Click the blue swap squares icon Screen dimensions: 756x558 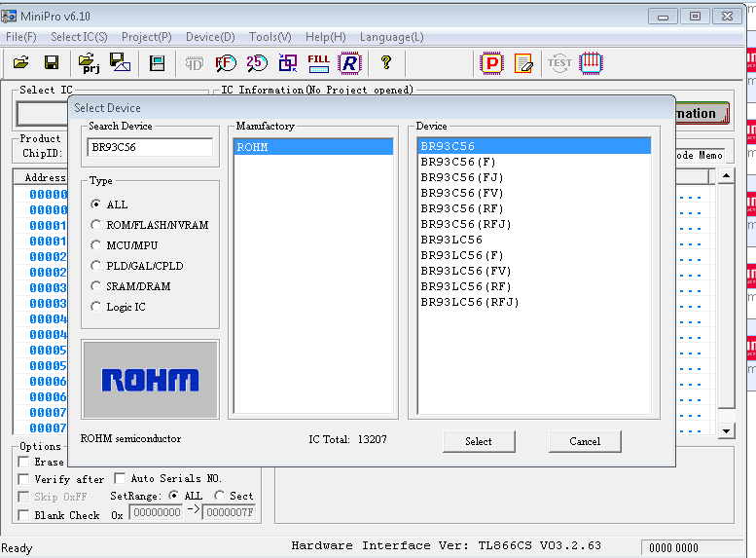pyautogui.click(x=288, y=62)
